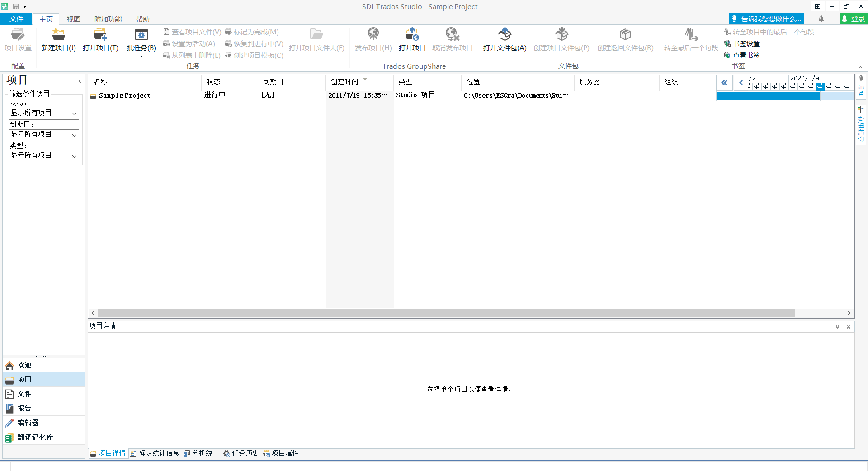This screenshot has height=471, width=868.
Task: Switch to 项目详情 bottom tab
Action: click(108, 453)
